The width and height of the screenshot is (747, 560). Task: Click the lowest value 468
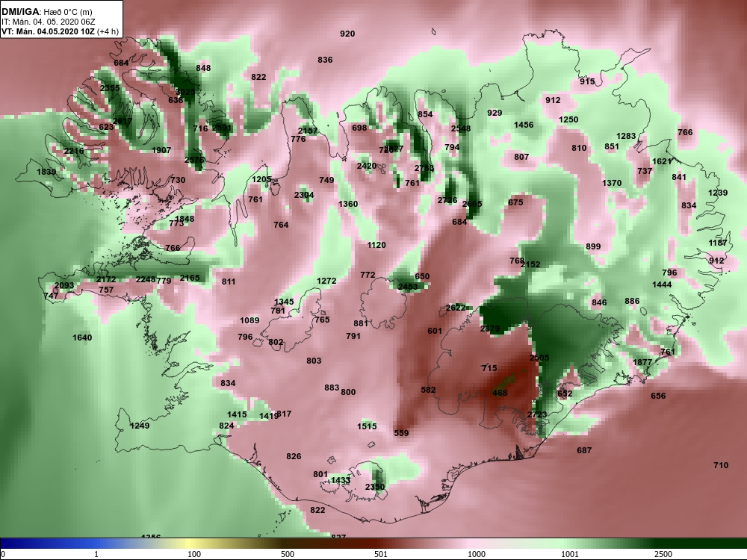499,393
